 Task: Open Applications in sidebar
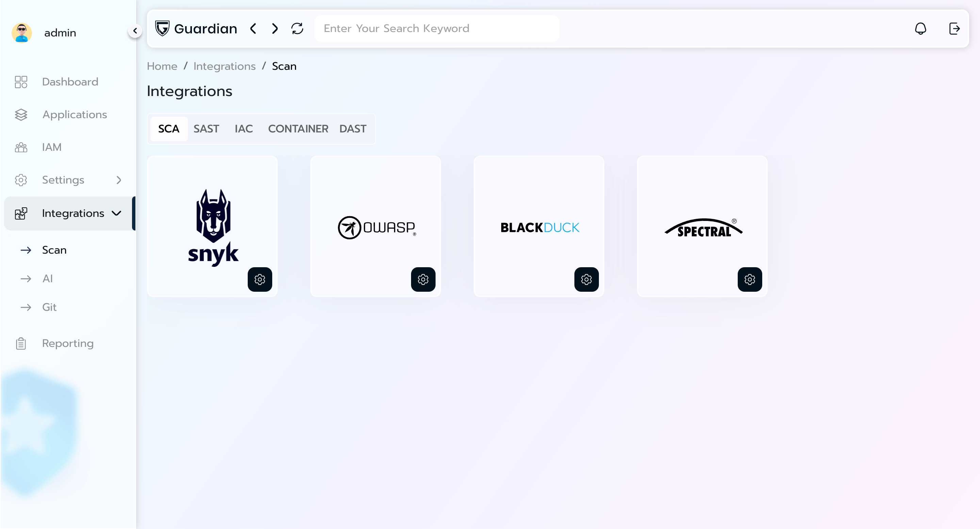(75, 115)
